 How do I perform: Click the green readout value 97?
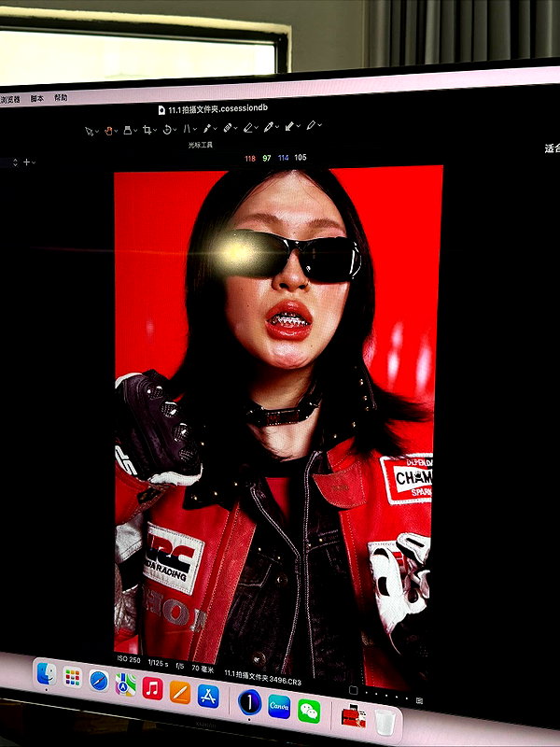[267, 158]
